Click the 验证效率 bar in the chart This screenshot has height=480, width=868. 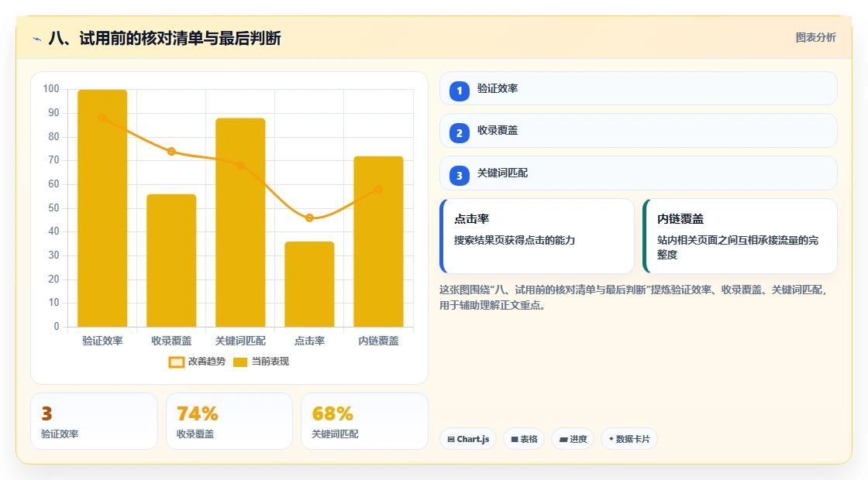102,208
